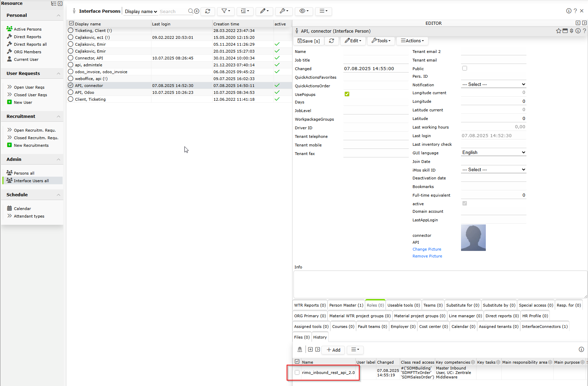The height and width of the screenshot is (386, 588).
Task: Open the editor Edit dropdown button
Action: 353,41
